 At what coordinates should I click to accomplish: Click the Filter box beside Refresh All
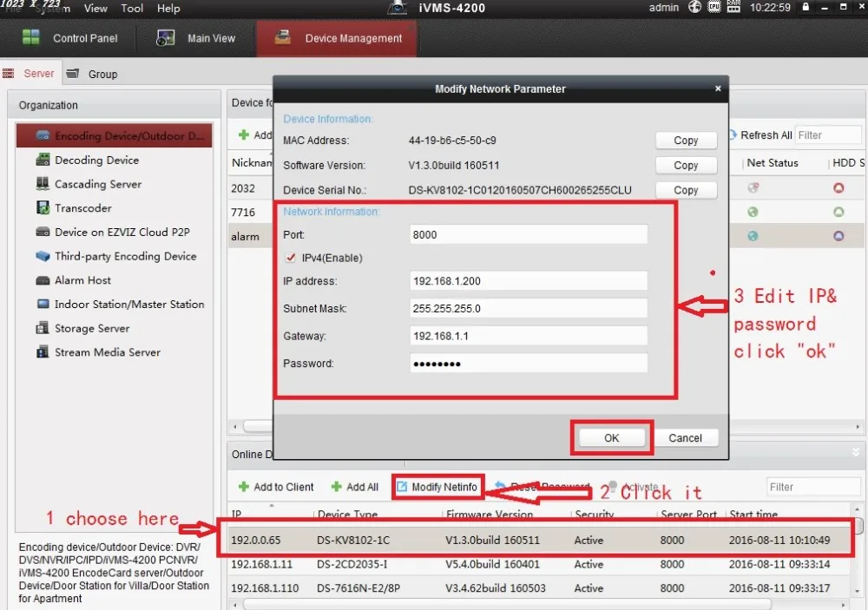tap(828, 135)
